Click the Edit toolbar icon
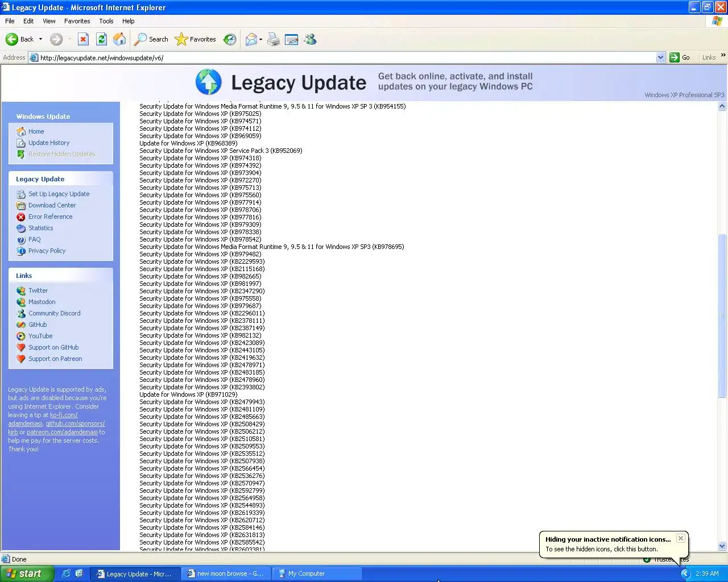Viewport: 728px width, 582px height. tap(292, 39)
